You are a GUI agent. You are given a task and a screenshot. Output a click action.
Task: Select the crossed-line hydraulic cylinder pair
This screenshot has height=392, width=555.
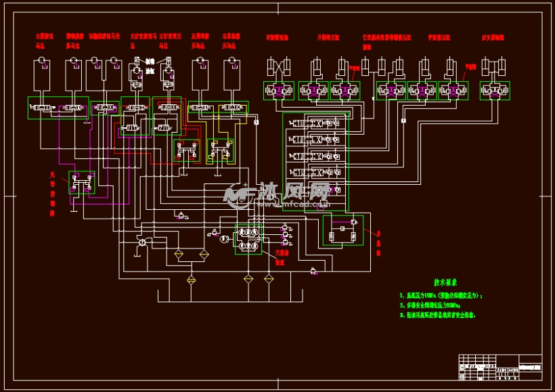[279, 66]
